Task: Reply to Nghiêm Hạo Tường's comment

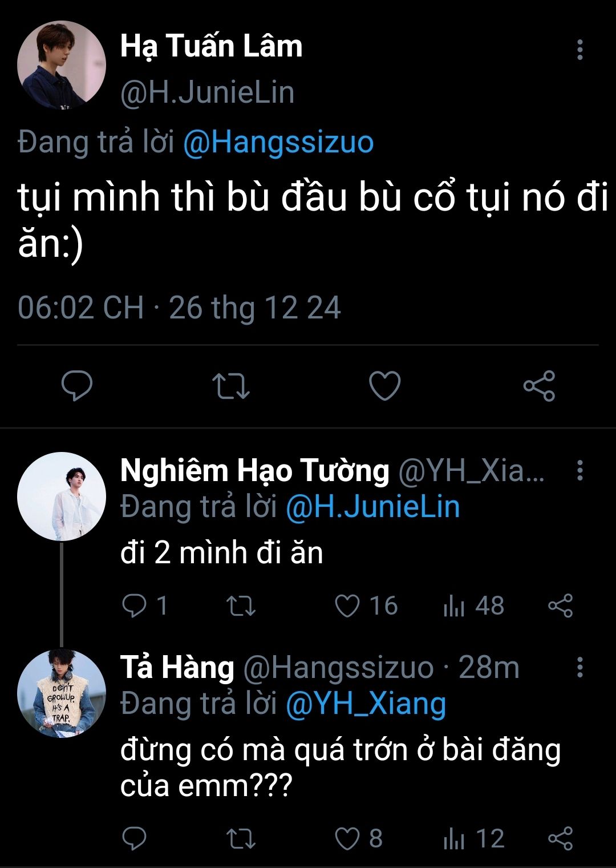Action: click(135, 605)
